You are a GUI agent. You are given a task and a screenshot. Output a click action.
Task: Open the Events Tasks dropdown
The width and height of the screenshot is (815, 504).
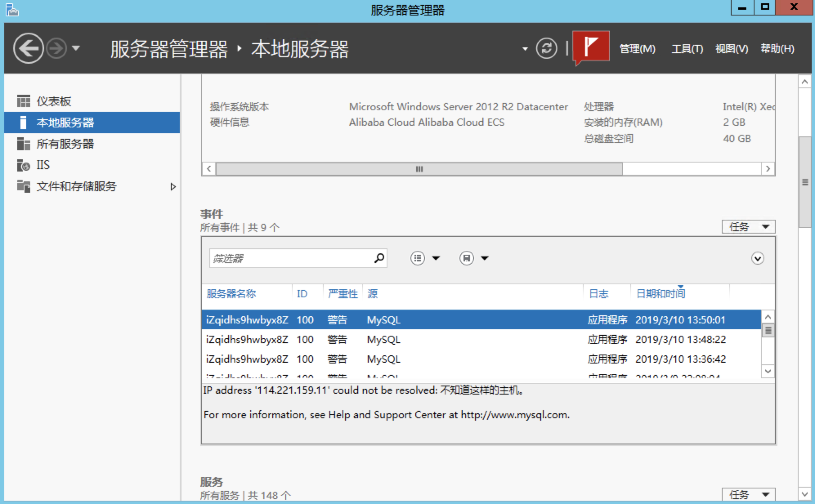tap(748, 227)
